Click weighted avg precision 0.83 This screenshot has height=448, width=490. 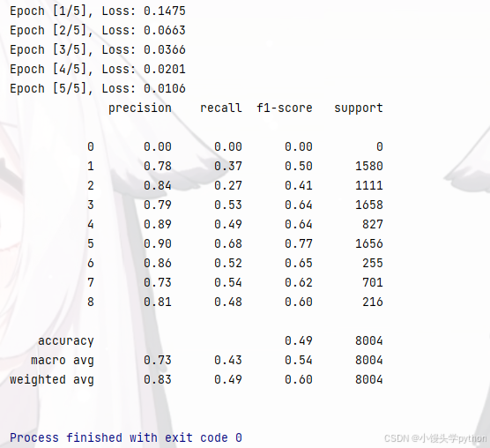[x=158, y=379]
